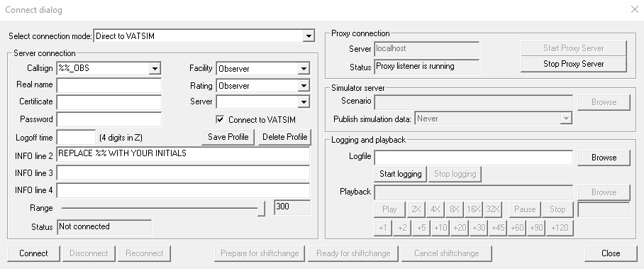The height and width of the screenshot is (269, 644).
Task: Open the Rating dropdown
Action: pyautogui.click(x=304, y=86)
